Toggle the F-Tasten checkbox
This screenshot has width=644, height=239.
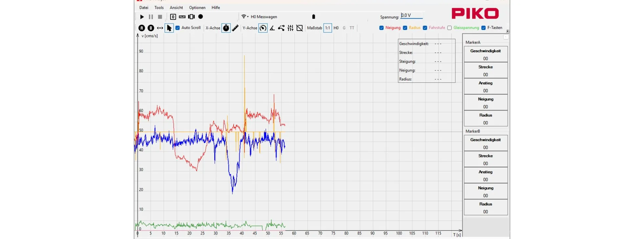click(x=484, y=28)
